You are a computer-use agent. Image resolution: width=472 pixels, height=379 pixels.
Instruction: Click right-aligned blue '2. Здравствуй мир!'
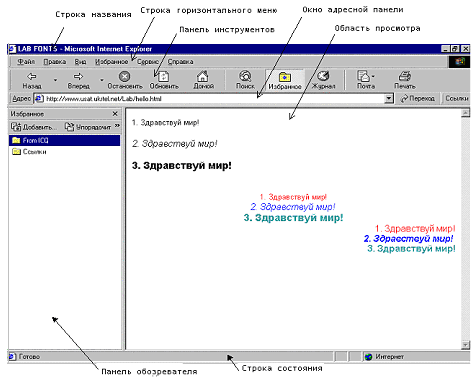[x=408, y=239]
